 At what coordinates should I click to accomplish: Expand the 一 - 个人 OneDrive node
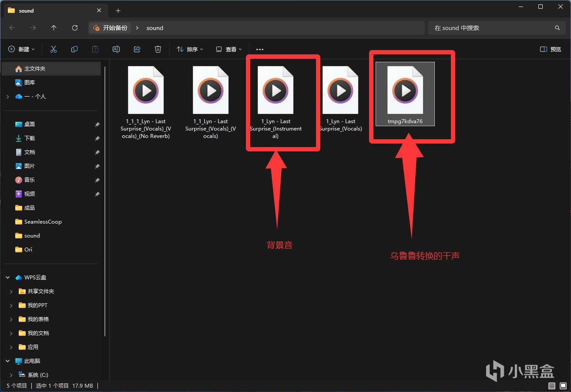8,97
